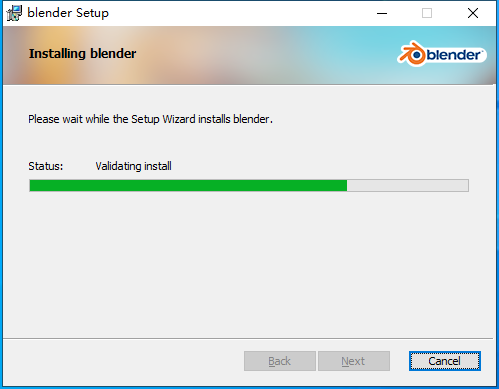Click the "Validating install" status text

pos(133,166)
